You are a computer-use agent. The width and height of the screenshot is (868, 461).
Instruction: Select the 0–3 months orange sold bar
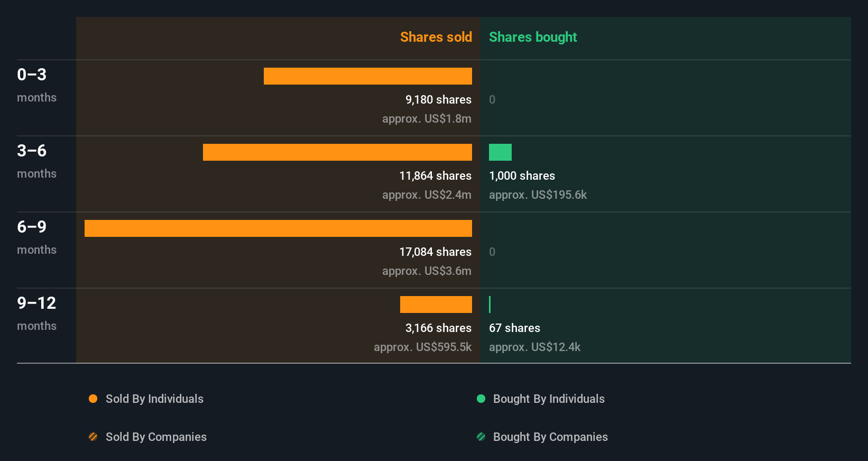click(368, 76)
